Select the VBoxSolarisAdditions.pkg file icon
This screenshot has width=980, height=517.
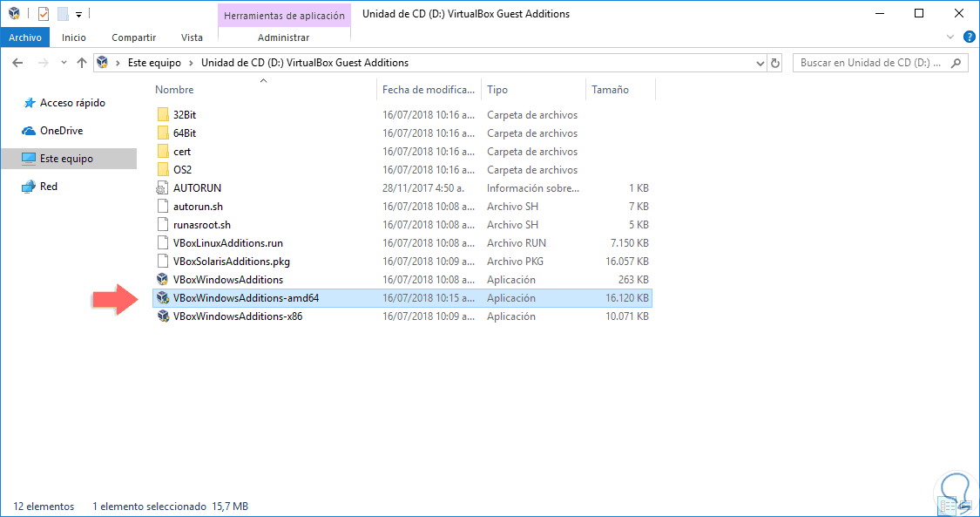163,262
